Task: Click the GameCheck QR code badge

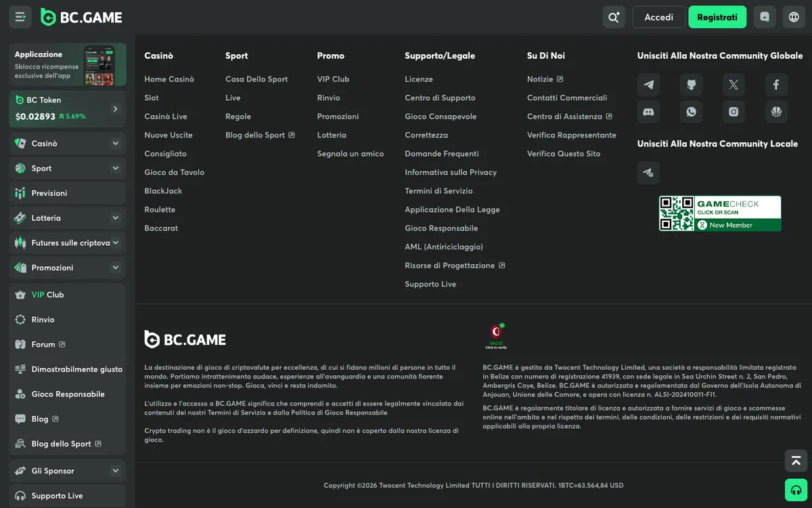Action: [x=720, y=213]
